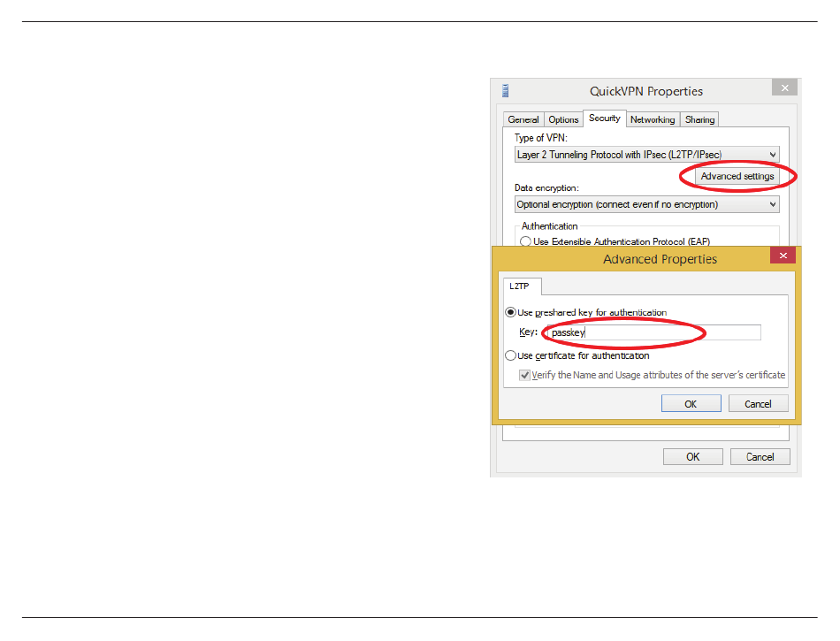This screenshot has height=641, width=840.
Task: Click the "Key:" label text
Action: point(528,332)
